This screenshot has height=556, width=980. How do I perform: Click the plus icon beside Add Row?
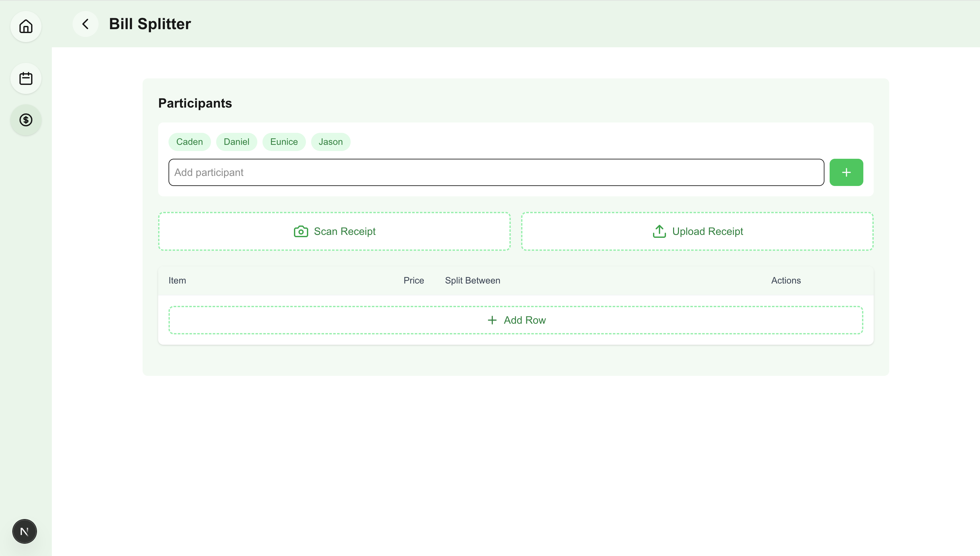492,320
